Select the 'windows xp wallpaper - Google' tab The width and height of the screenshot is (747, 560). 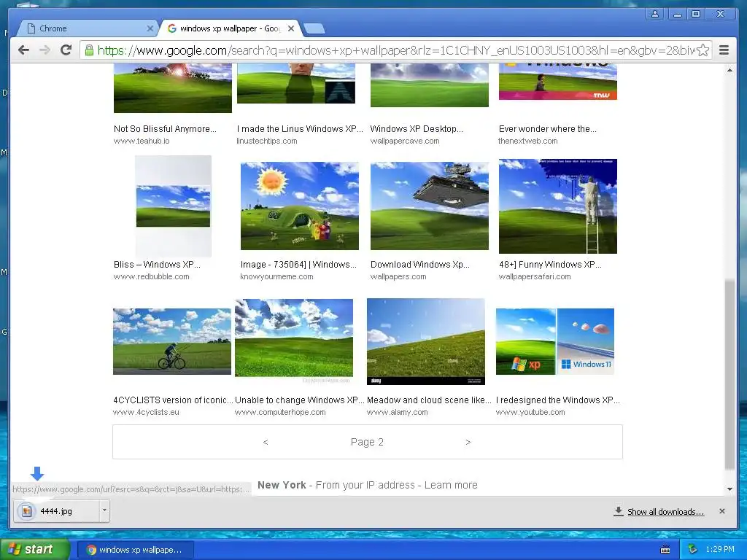[228, 28]
